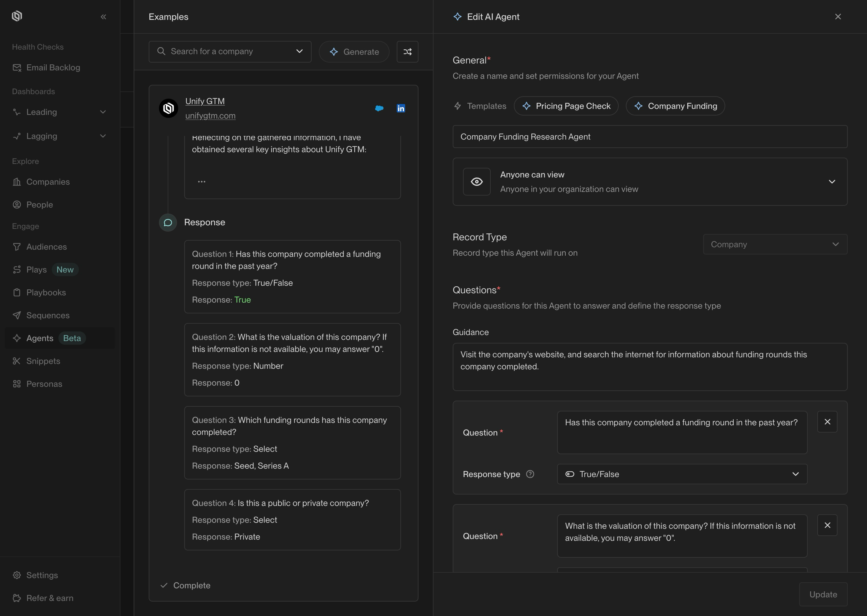Delete the valuation question with X
The image size is (867, 616).
827,525
